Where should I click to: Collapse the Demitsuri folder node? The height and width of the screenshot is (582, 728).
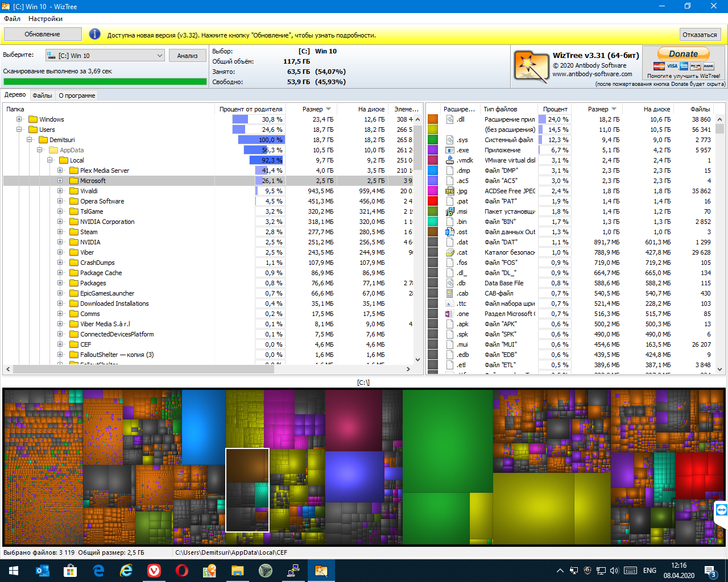[x=30, y=140]
